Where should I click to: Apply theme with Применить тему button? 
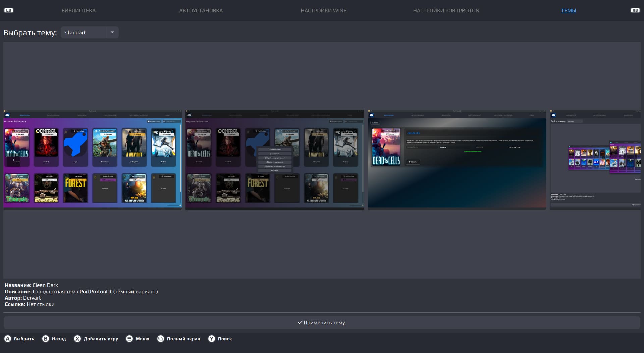tap(322, 322)
